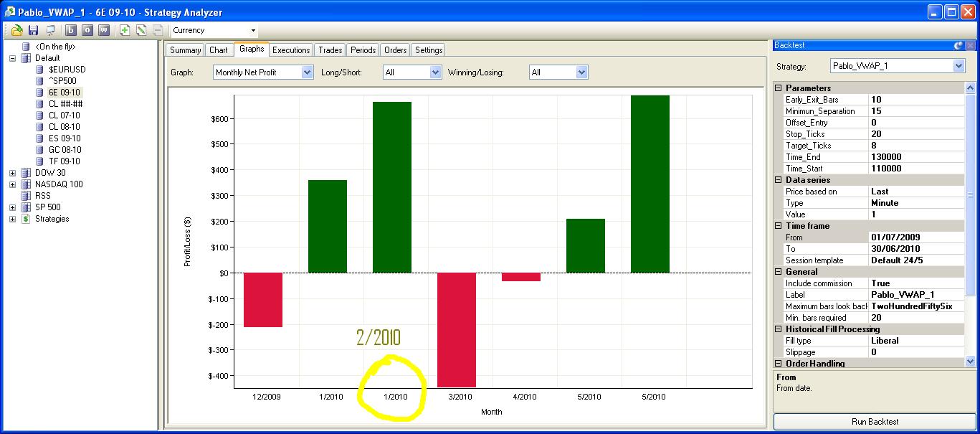Viewport: 980px width, 434px height.
Task: Collapse the Order Handling section
Action: (x=779, y=364)
